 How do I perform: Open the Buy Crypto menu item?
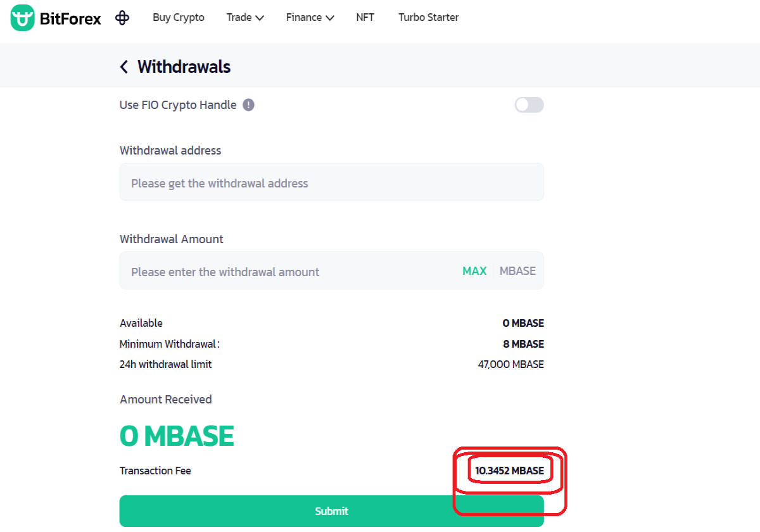coord(179,18)
